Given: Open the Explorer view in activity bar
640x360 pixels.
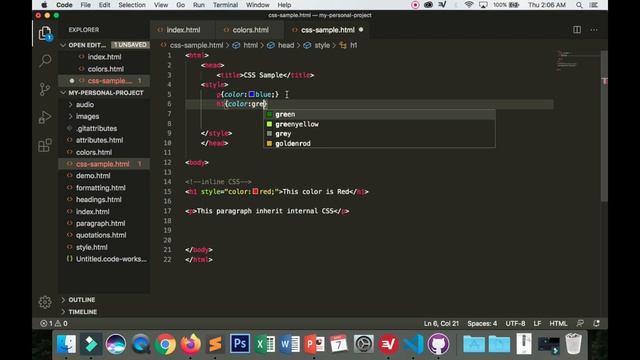Looking at the screenshot, I should tap(45, 33).
